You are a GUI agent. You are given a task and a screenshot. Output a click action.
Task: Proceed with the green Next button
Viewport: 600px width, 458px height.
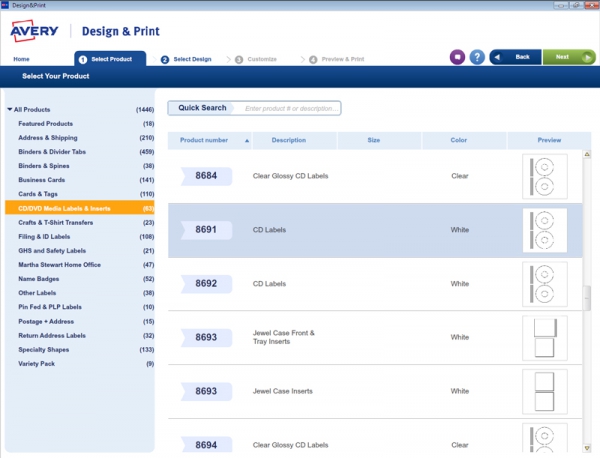point(569,57)
